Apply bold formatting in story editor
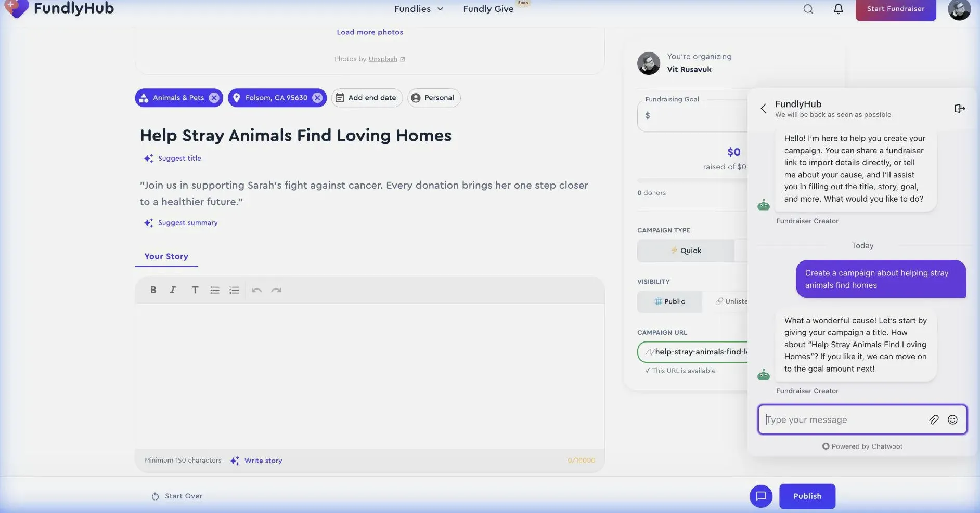The height and width of the screenshot is (513, 980). coord(153,290)
